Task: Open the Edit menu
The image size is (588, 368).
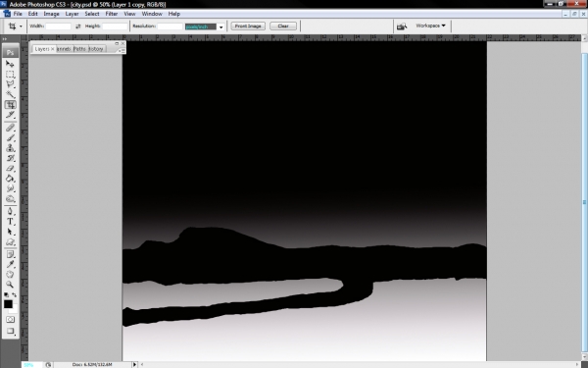Action: pyautogui.click(x=32, y=14)
